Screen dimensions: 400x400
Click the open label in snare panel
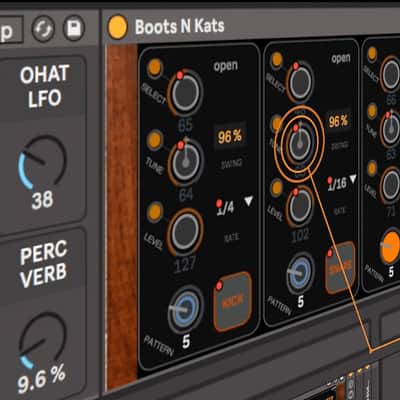[x=341, y=59]
